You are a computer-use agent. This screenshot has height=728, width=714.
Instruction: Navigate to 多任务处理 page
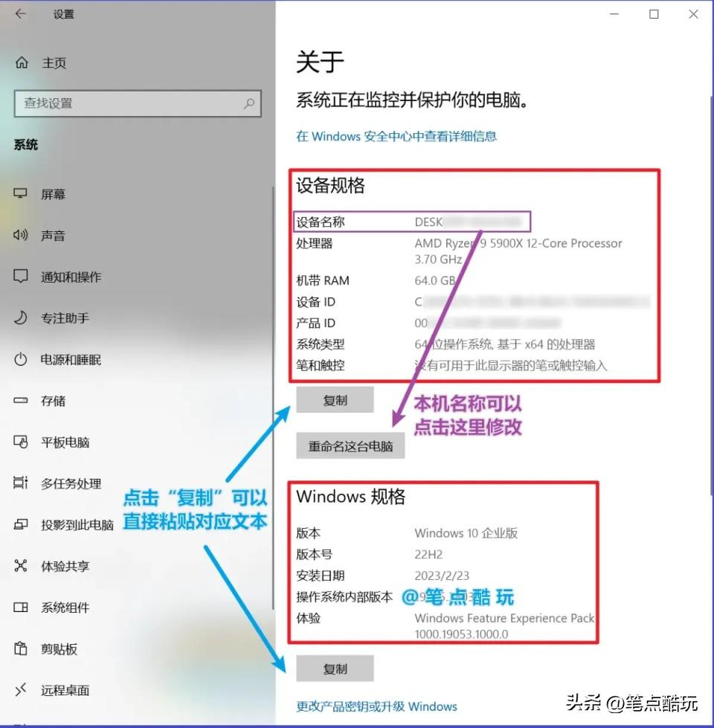(71, 483)
